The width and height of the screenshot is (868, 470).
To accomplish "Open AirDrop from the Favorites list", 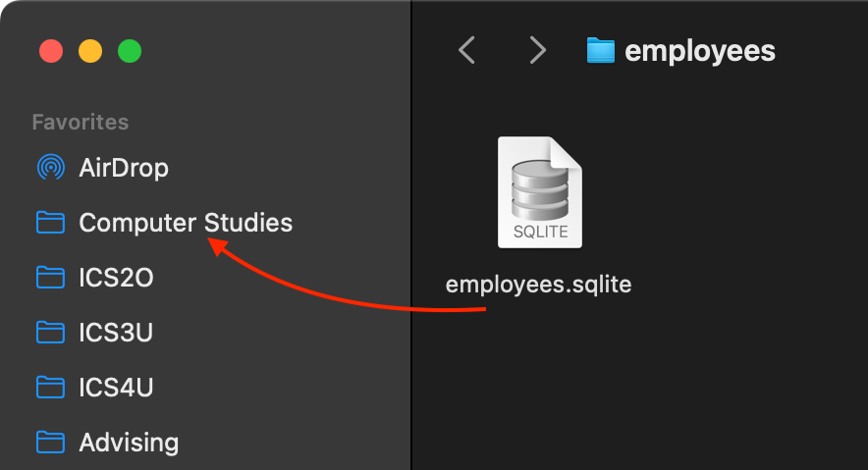I will tap(124, 168).
